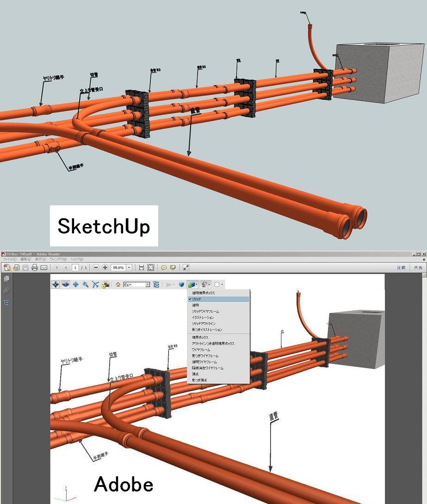Click the 99.6% zoom value field

(118, 267)
